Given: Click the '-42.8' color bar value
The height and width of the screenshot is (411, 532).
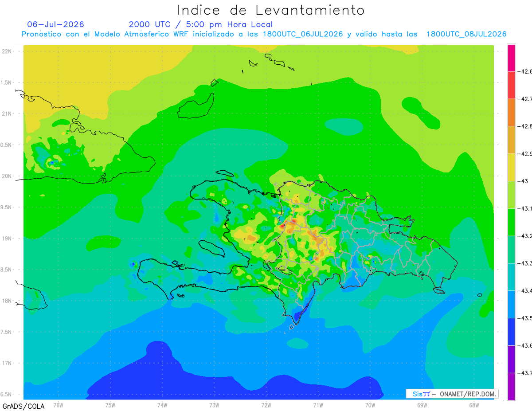Looking at the screenshot, I should 525,126.
